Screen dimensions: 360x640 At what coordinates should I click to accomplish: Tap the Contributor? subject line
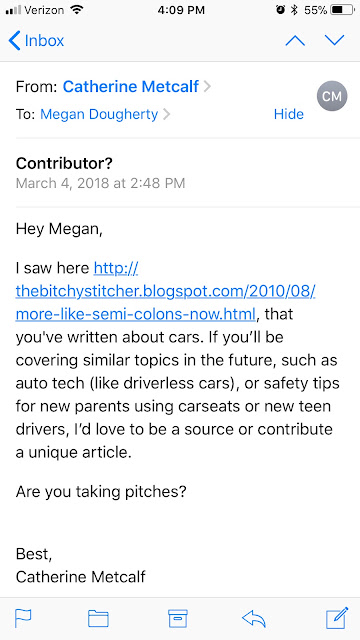pyautogui.click(x=64, y=164)
